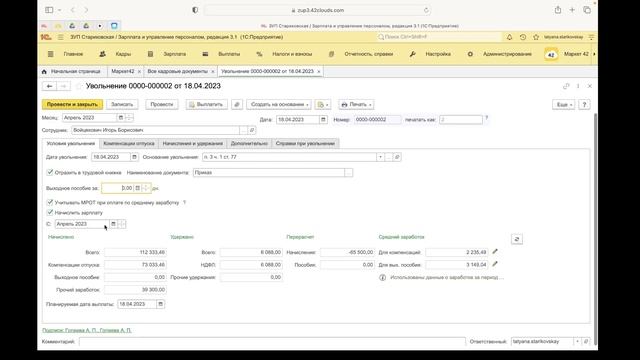This screenshot has width=640, height=360.
Task: Expand the Основание увольнения dropdown arrow
Action: click(380, 157)
